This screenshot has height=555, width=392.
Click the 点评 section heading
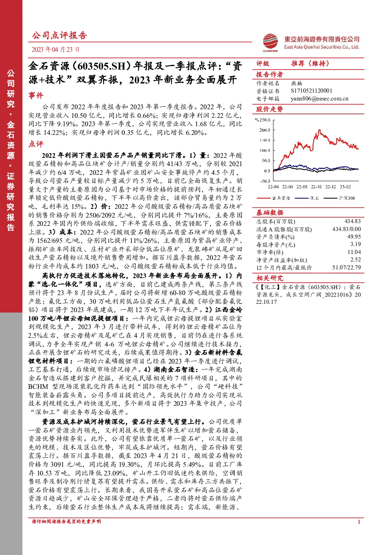[36, 144]
